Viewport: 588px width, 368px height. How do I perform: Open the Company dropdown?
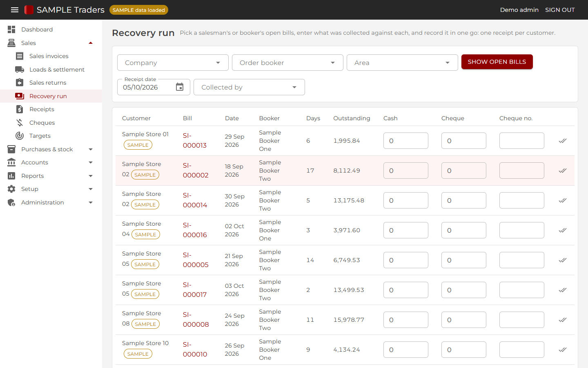[x=173, y=63]
